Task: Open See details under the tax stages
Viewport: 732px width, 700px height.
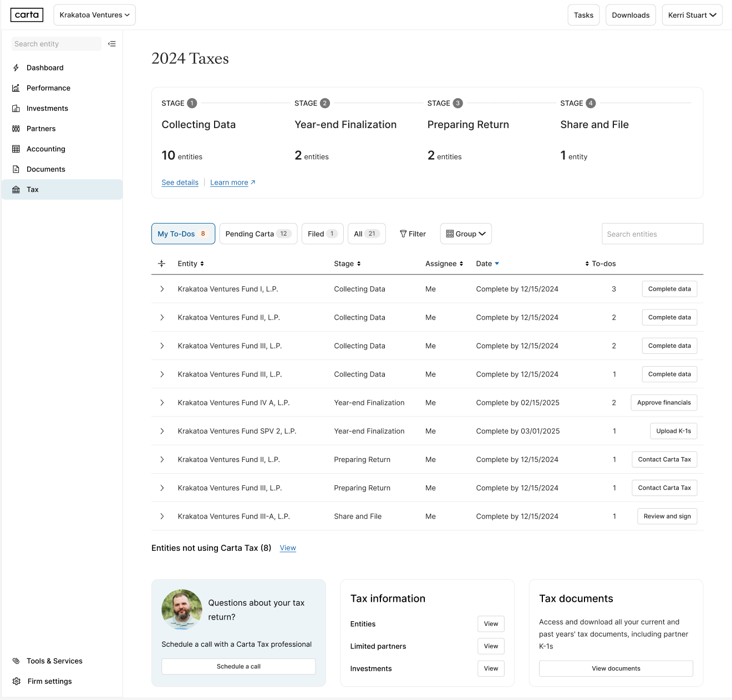Action: [180, 182]
